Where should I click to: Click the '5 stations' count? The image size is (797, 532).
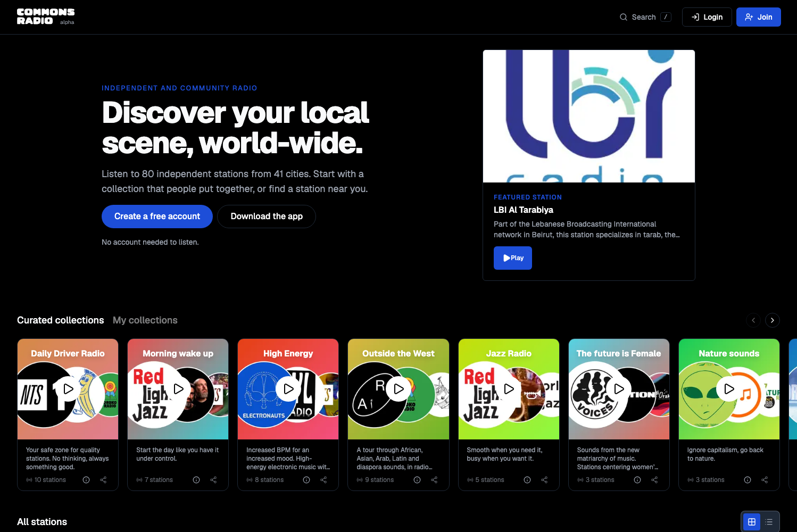[x=486, y=480]
